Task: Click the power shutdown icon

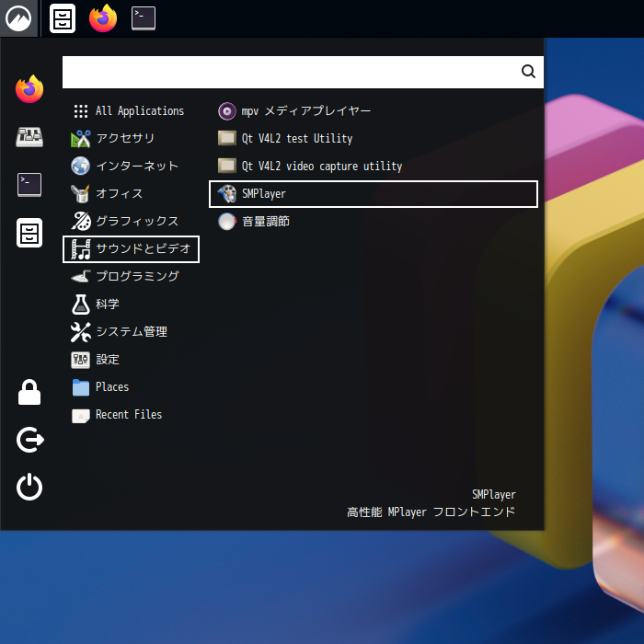Action: [29, 487]
